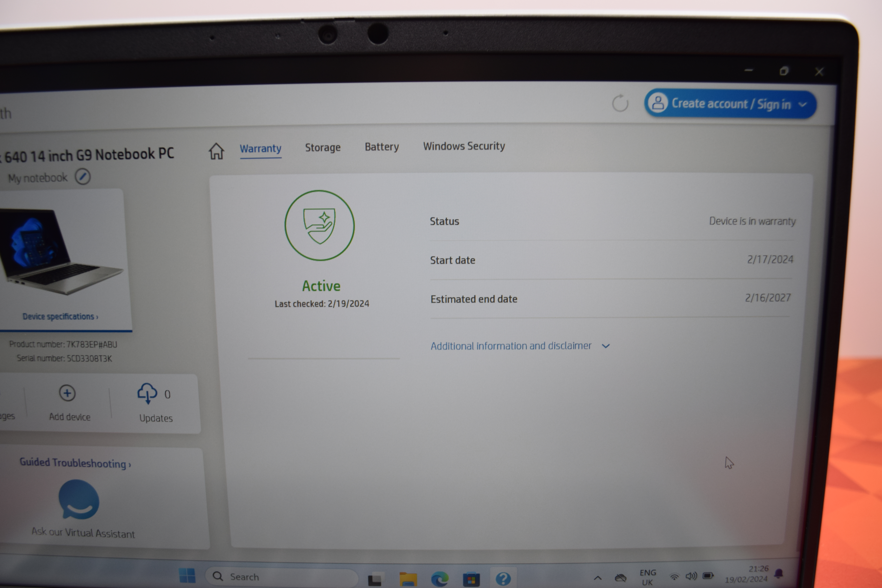Click the Active warranty status label
The image size is (882, 588).
(321, 286)
